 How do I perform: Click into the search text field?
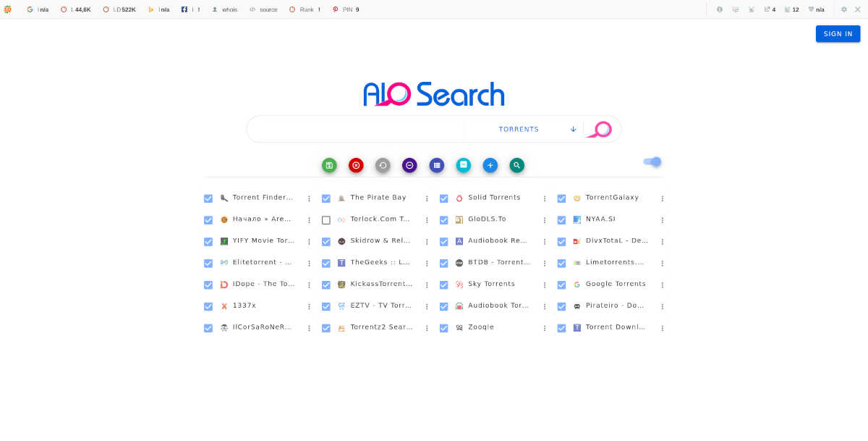click(358, 129)
